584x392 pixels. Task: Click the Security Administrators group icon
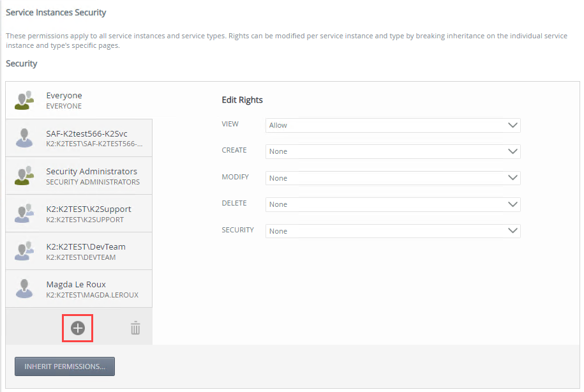(25, 176)
